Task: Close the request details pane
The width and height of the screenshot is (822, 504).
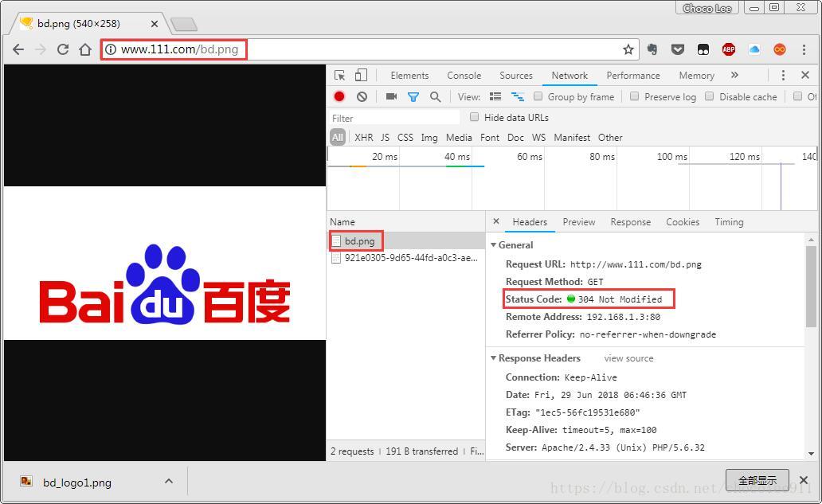Action: [x=496, y=221]
